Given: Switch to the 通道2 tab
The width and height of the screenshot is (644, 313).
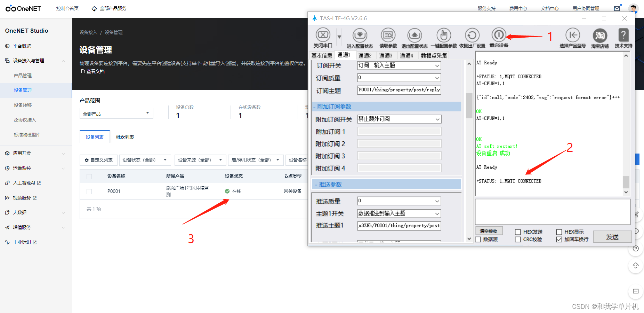Looking at the screenshot, I should (x=365, y=55).
